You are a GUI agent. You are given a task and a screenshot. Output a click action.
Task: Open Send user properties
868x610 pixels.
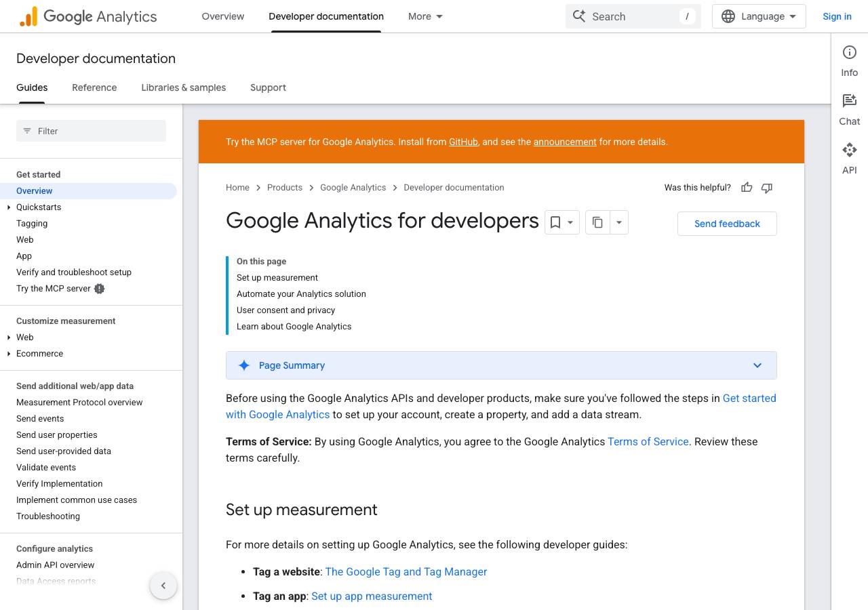[x=57, y=435]
